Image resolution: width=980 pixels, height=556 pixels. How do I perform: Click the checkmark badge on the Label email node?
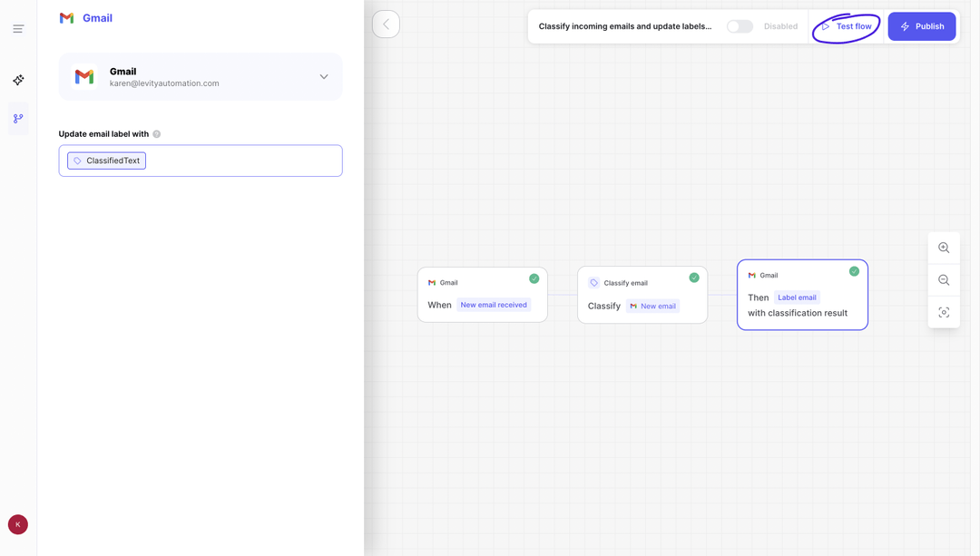[854, 271]
